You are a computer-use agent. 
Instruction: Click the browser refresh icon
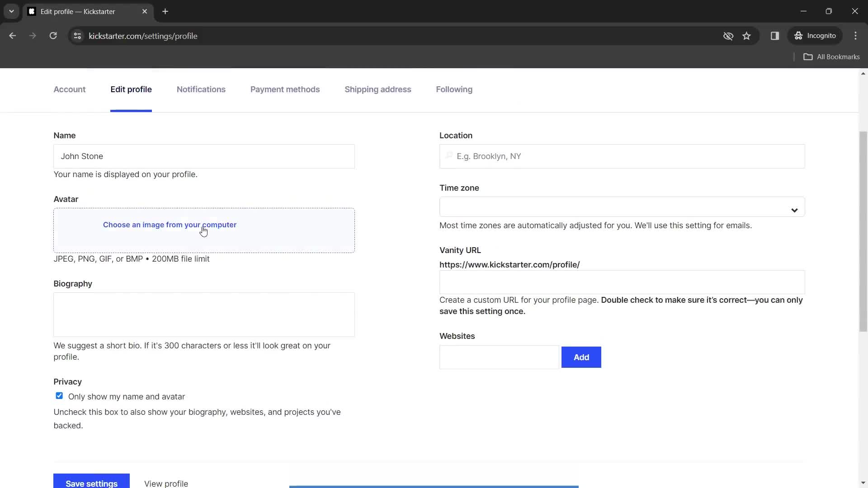point(54,36)
